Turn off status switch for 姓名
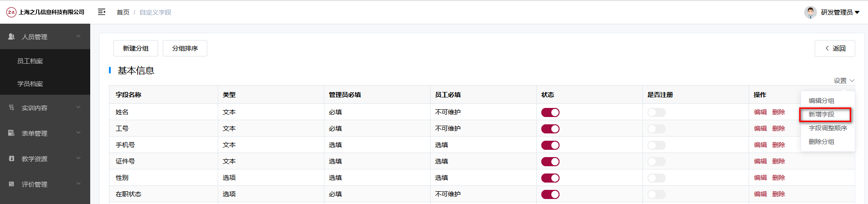The width and height of the screenshot is (868, 204). click(550, 112)
